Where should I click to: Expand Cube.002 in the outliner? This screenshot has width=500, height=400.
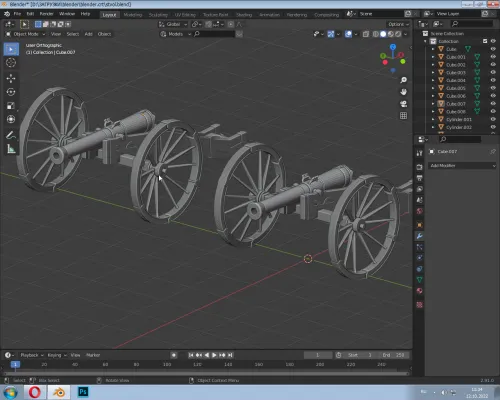[433, 65]
